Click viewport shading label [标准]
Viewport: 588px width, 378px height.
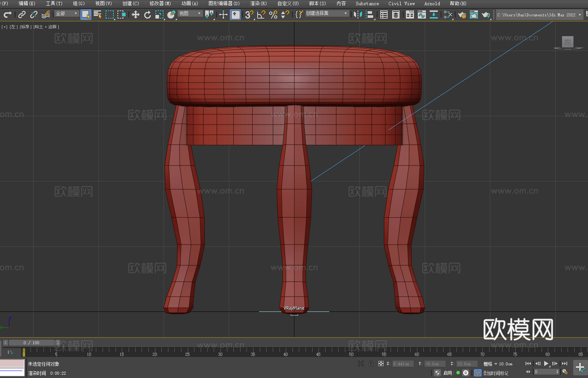point(25,27)
